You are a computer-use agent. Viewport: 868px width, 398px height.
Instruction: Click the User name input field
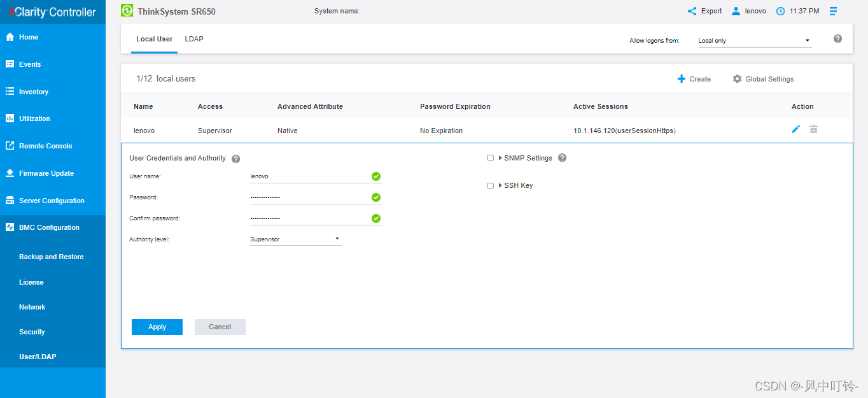pos(309,176)
